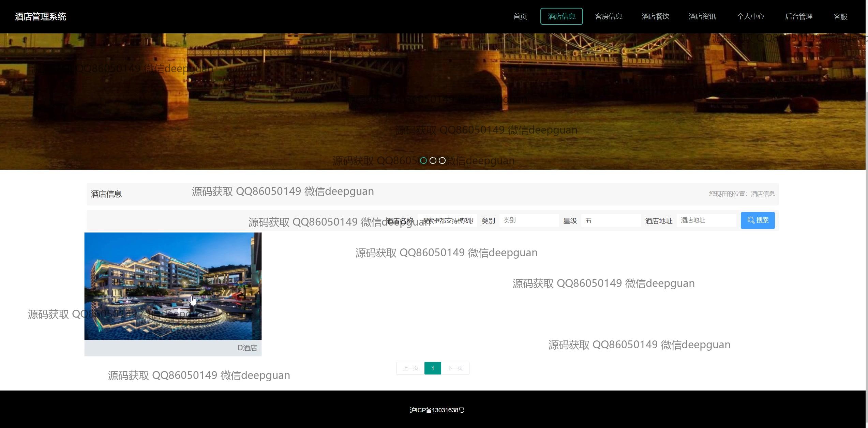Switch to the third carousel slide dot

tap(442, 160)
